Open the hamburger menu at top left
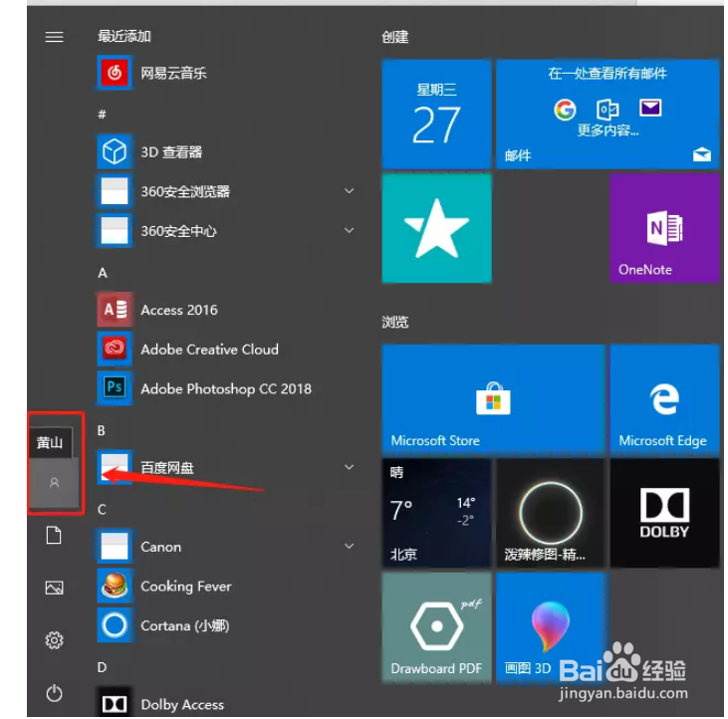This screenshot has height=719, width=728. point(54,37)
